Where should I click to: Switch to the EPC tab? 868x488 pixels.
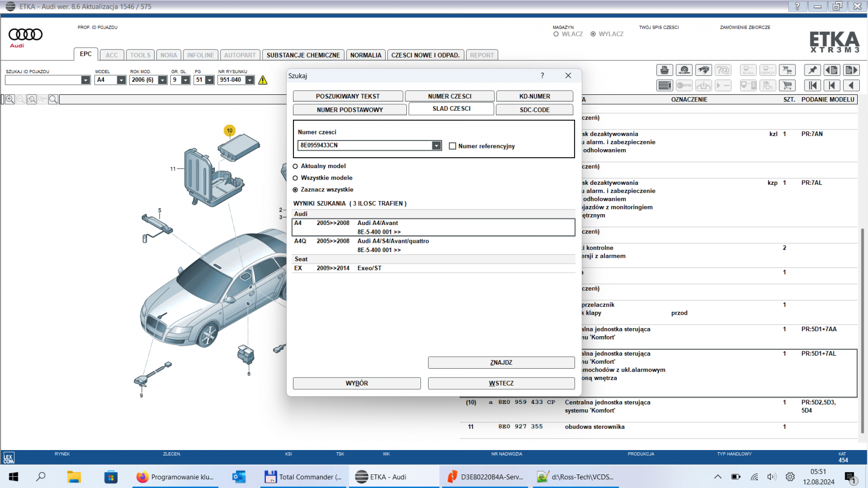[86, 54]
